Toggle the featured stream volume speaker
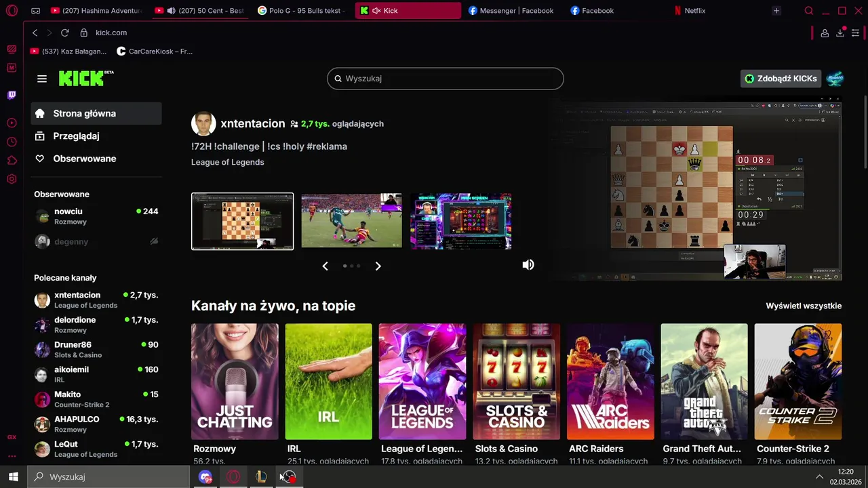Viewport: 868px width, 488px height. pyautogui.click(x=528, y=265)
